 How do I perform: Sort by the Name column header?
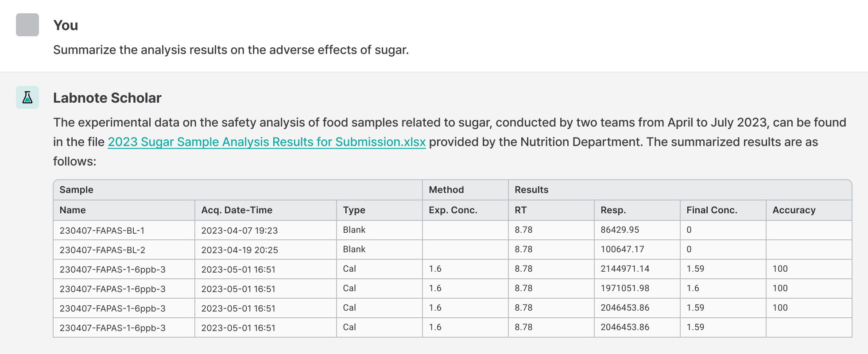tap(73, 210)
